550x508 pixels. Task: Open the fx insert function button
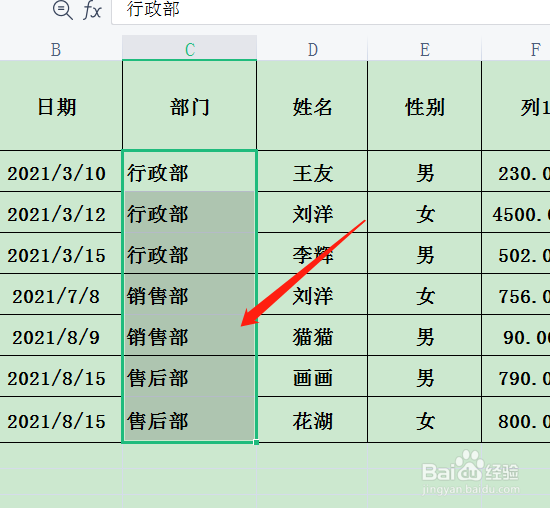(x=92, y=10)
